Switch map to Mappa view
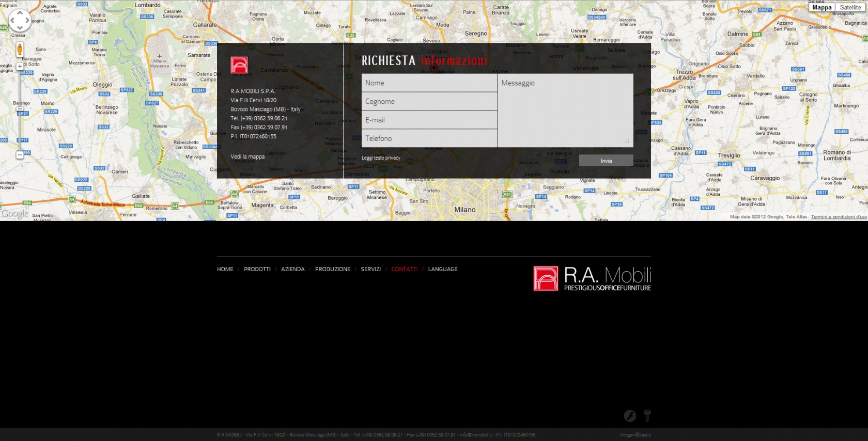 tap(822, 7)
